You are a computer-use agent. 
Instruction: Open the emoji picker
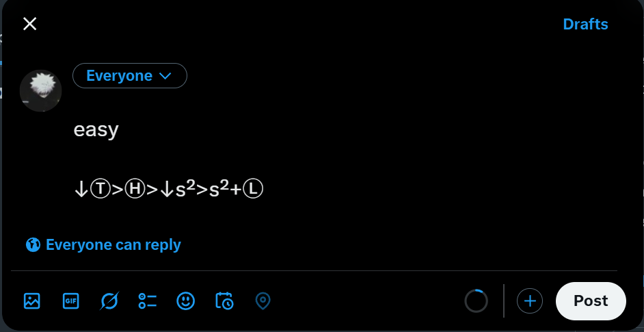(185, 301)
